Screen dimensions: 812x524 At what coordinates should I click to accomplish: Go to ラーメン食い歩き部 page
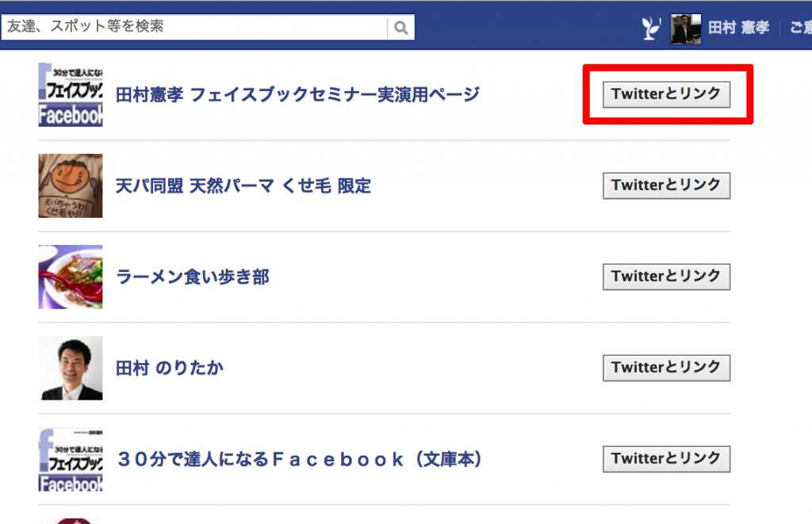(x=193, y=277)
